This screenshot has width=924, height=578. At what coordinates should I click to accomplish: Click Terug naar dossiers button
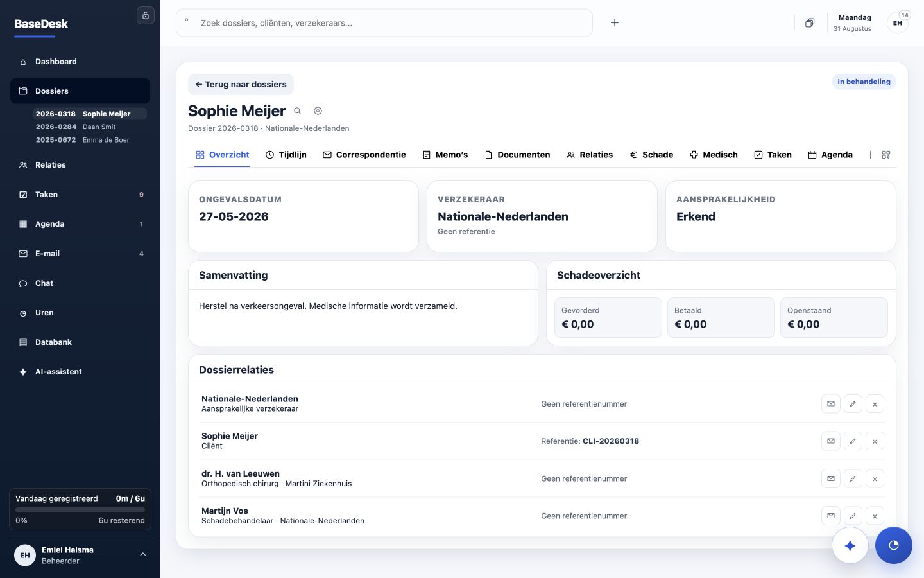pos(241,84)
